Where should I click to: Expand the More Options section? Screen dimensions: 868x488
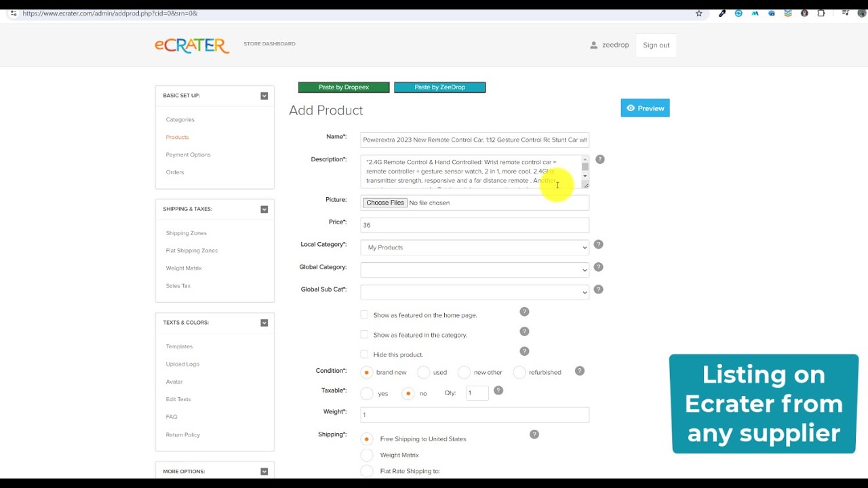(x=264, y=471)
